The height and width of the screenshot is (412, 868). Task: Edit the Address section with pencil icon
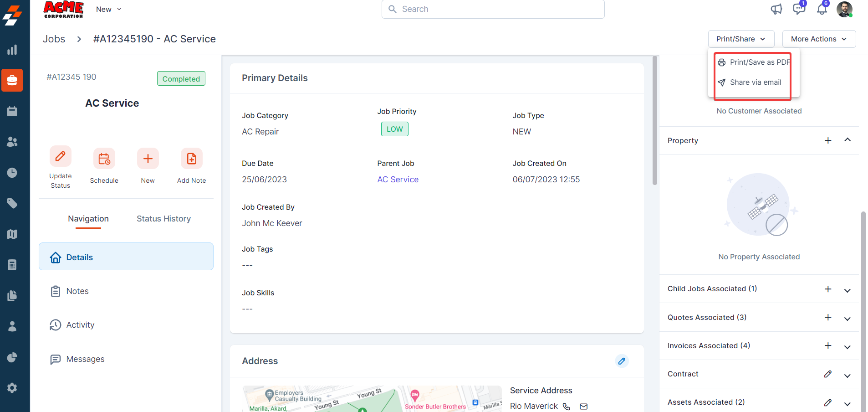(622, 361)
